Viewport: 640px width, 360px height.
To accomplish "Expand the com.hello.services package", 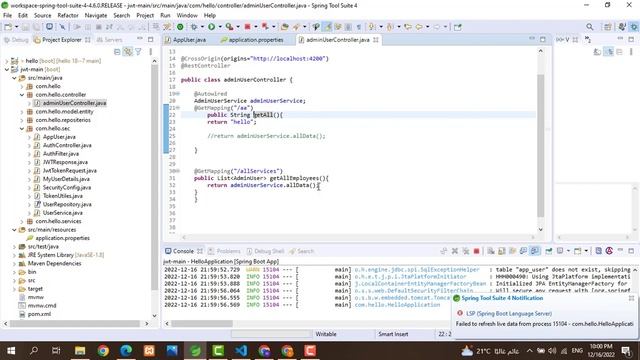I will 22,221.
